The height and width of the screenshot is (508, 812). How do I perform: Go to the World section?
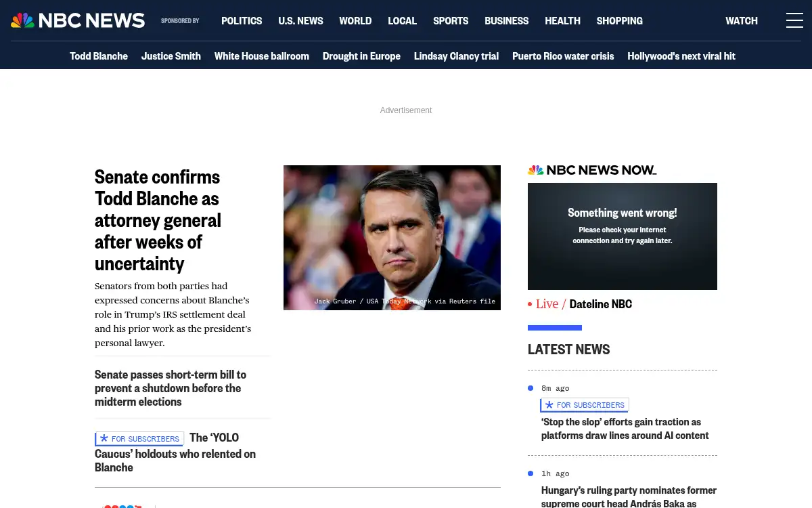click(355, 20)
